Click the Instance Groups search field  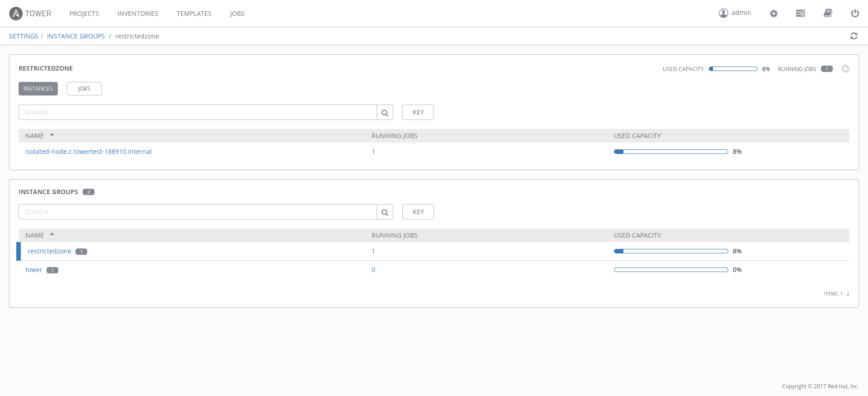tap(198, 212)
